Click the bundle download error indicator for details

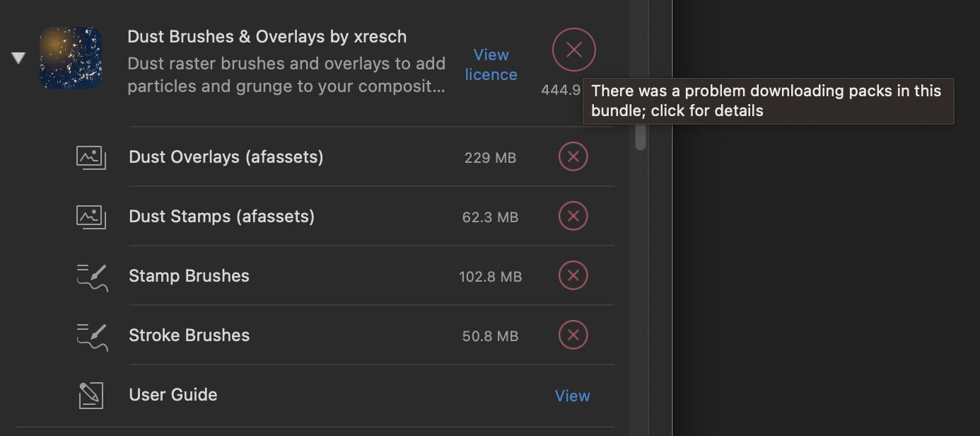click(573, 50)
